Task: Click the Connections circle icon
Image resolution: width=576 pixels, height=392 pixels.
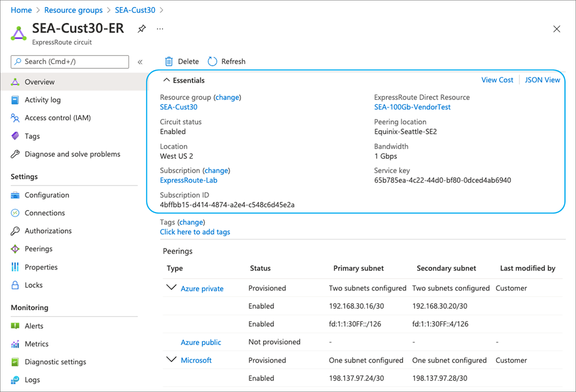Action: pyautogui.click(x=15, y=213)
